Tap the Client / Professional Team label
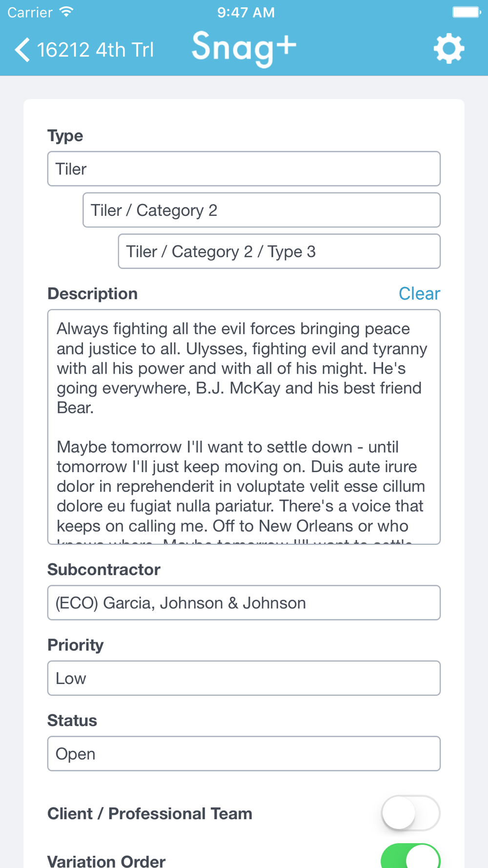 click(150, 813)
